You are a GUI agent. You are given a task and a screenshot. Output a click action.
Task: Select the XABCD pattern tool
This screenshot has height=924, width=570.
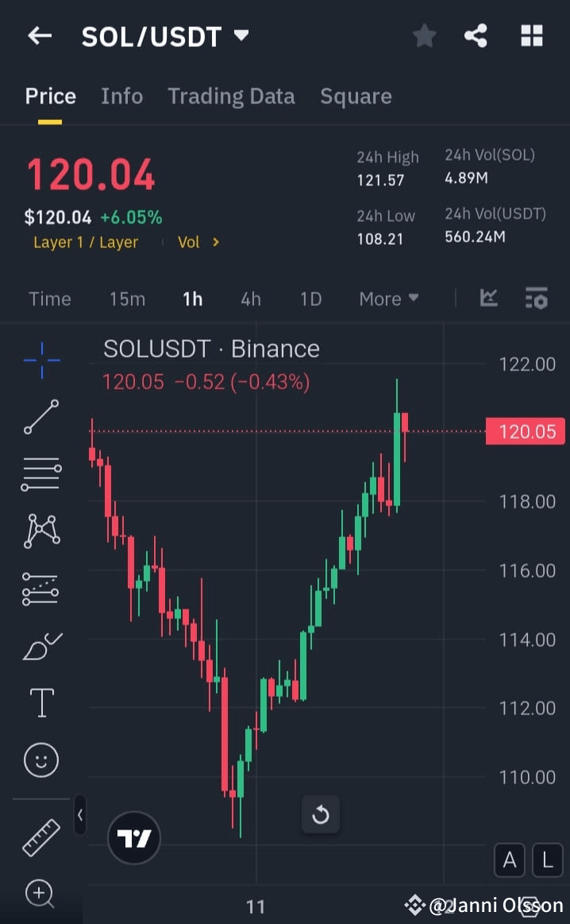click(40, 531)
